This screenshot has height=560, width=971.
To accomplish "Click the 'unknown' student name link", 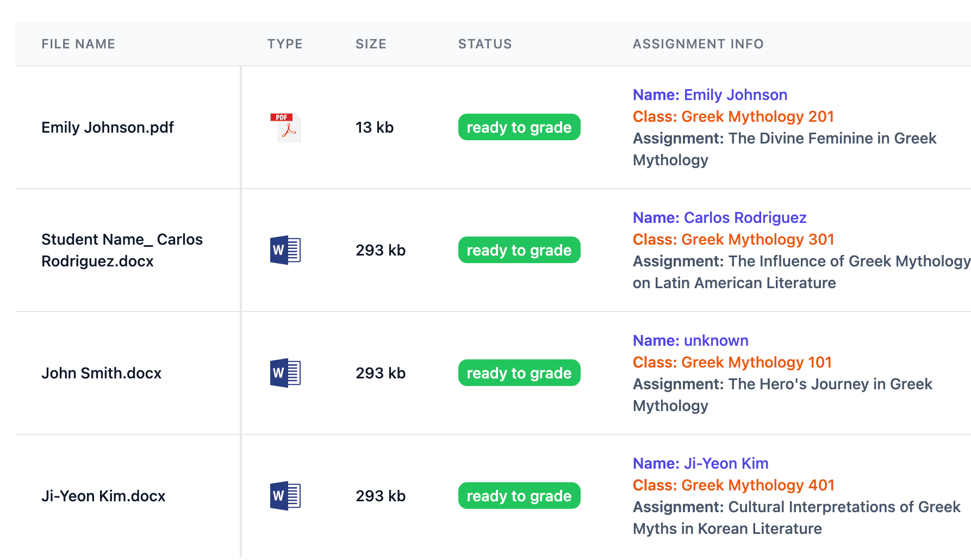I will click(715, 340).
